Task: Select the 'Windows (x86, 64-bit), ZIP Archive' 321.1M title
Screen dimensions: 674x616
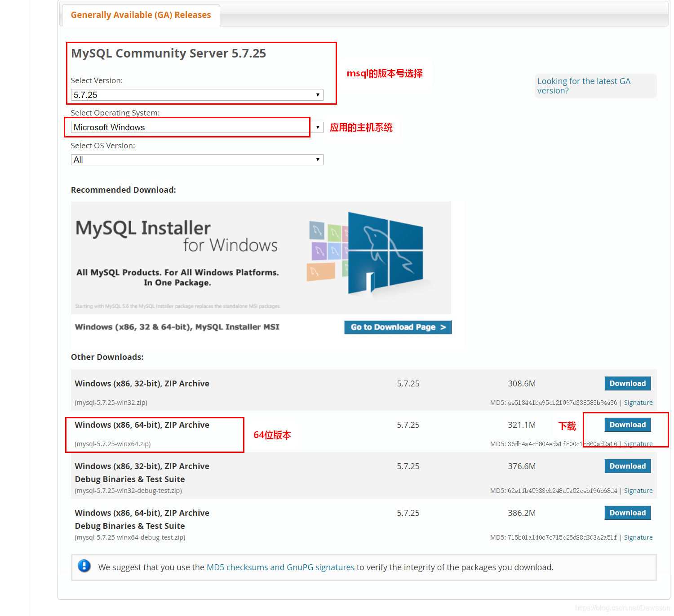Action: tap(142, 425)
